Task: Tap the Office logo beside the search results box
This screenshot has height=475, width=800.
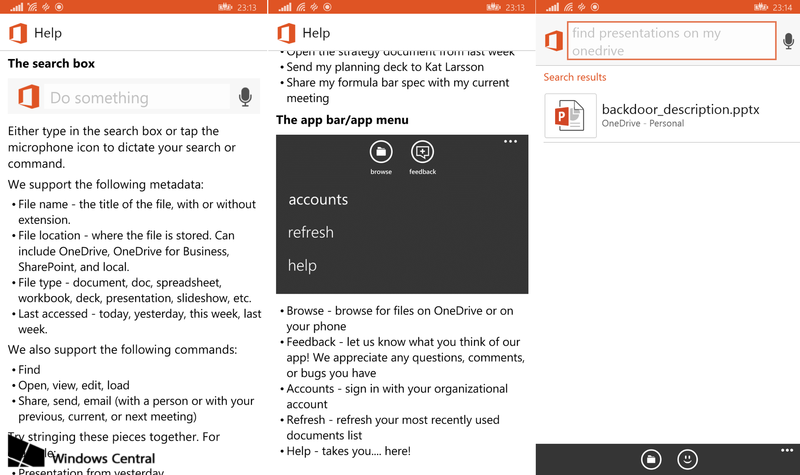Action: 554,40
